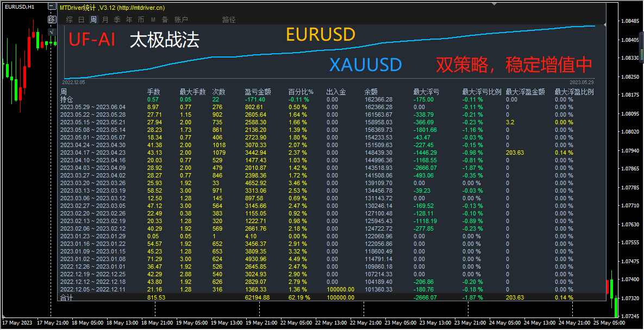Click the 2023.05.29 end date under curve
The height and width of the screenshot is (330, 644).
point(582,82)
